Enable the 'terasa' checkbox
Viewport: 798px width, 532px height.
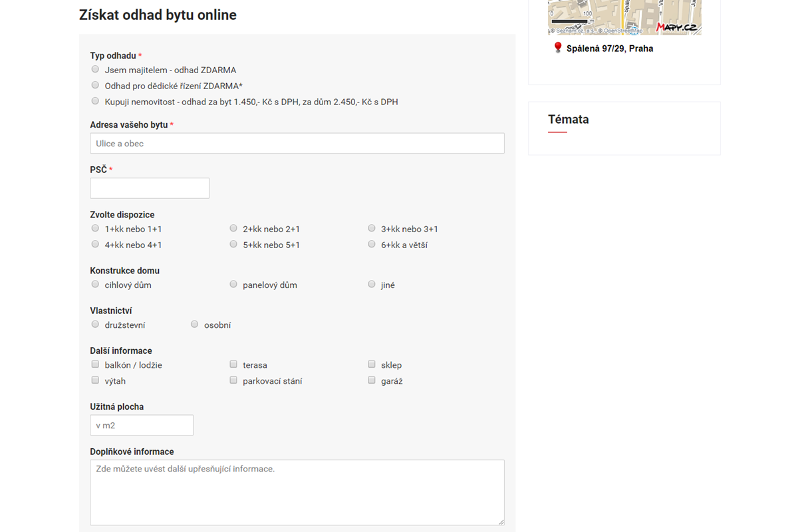click(x=233, y=364)
